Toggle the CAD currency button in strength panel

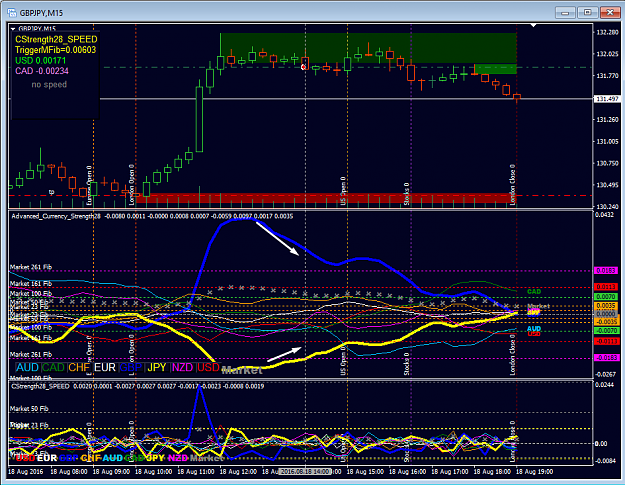coord(53,367)
